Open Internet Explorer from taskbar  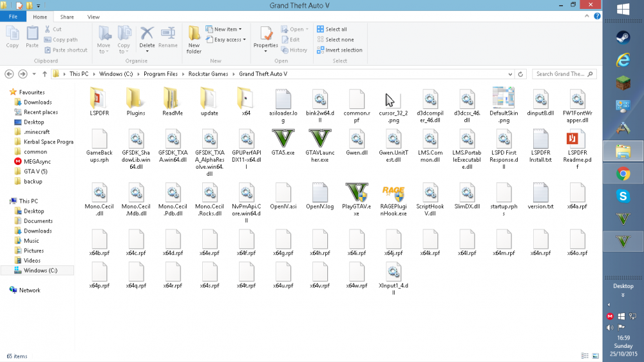coord(623,61)
